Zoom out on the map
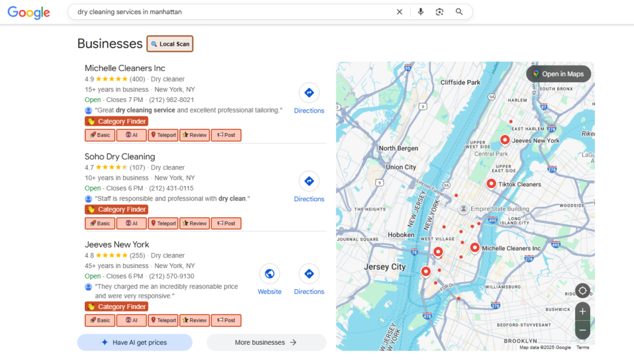The height and width of the screenshot is (364, 634). pos(582,331)
